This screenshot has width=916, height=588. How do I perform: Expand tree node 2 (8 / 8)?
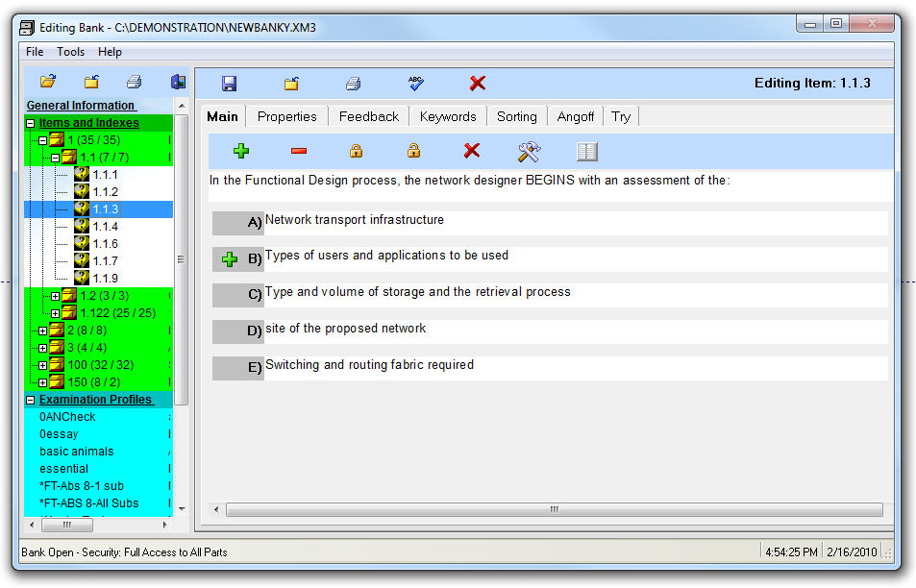[42, 331]
